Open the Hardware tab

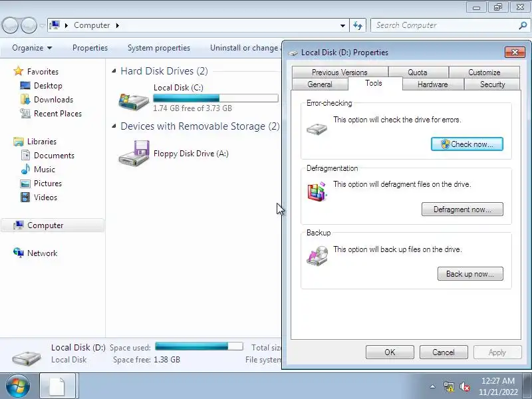click(x=433, y=84)
